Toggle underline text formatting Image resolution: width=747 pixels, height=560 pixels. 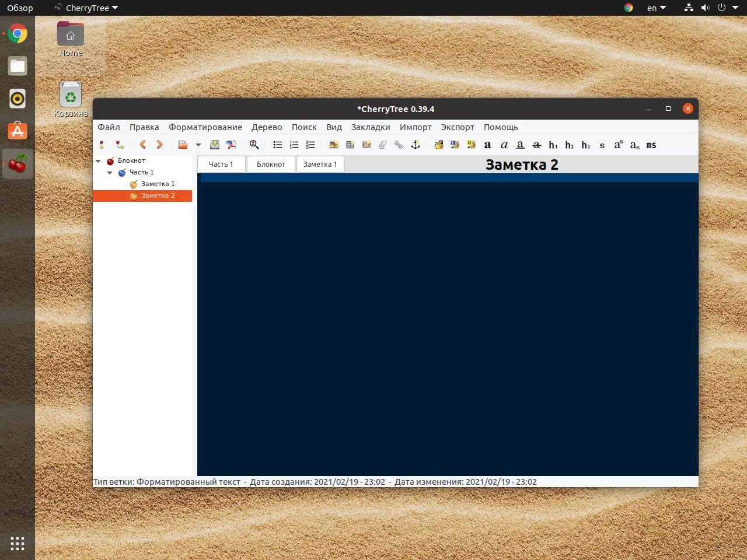click(521, 145)
